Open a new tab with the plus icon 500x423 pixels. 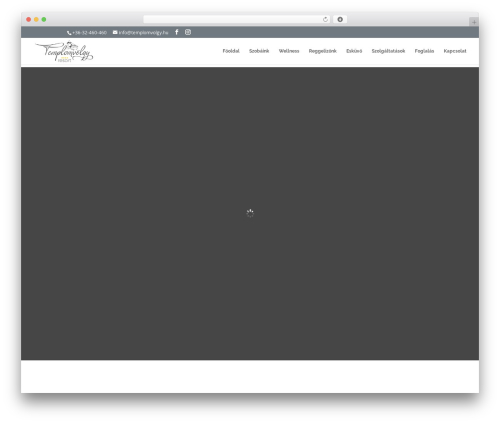(x=474, y=22)
